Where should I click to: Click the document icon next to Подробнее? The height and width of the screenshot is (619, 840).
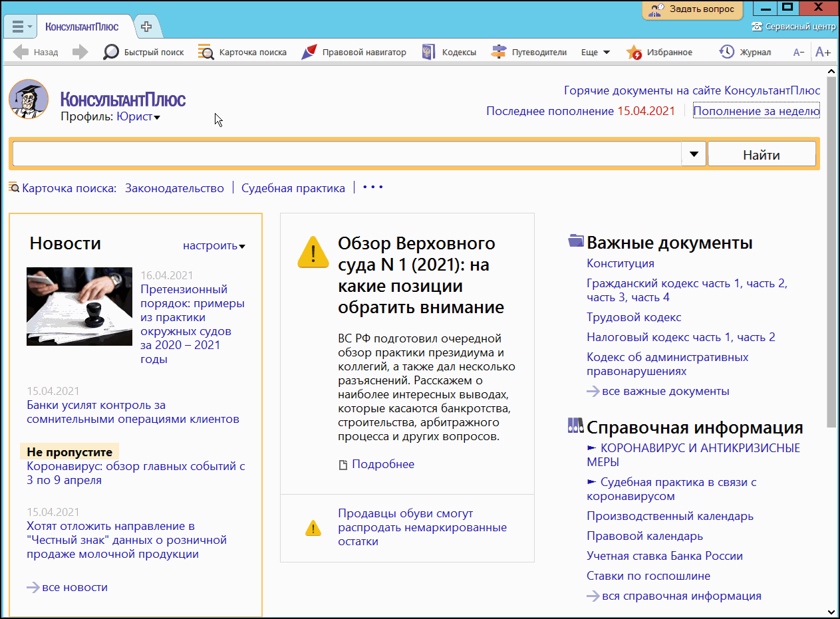343,465
